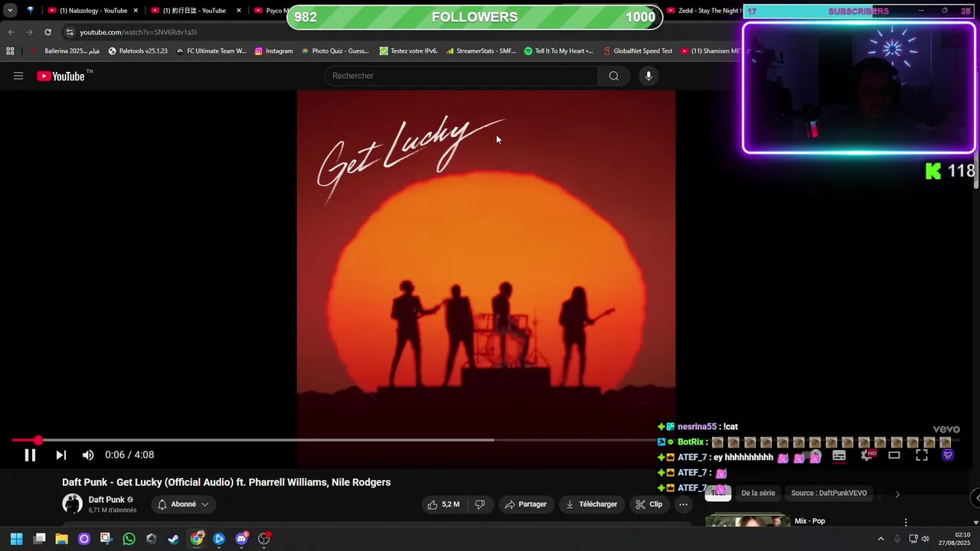Open the tab search dropdown arrow
980x551 pixels.
click(10, 11)
